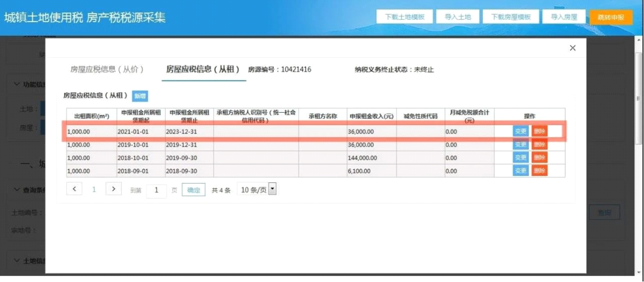Viewport: 644px width, 282px height.
Task: Click 承租方名称 column header
Action: 323,116
